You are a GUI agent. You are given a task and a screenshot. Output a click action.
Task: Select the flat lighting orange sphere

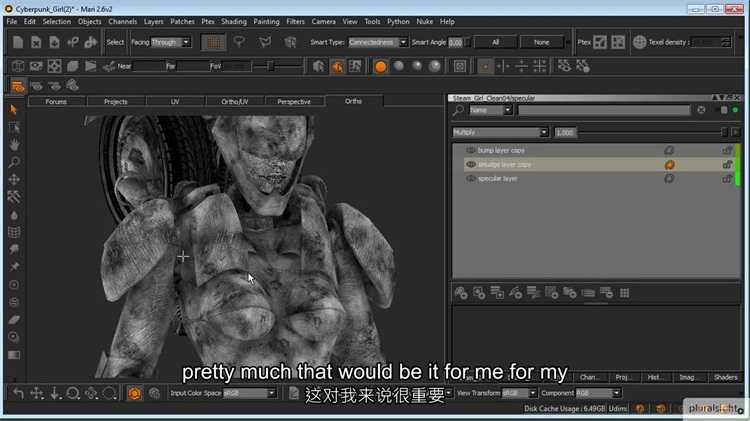click(380, 66)
